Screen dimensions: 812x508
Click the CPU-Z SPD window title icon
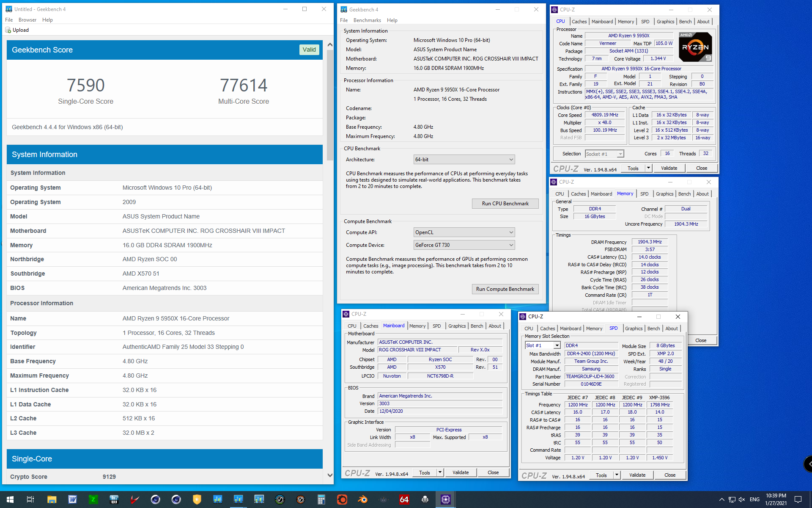(x=523, y=317)
